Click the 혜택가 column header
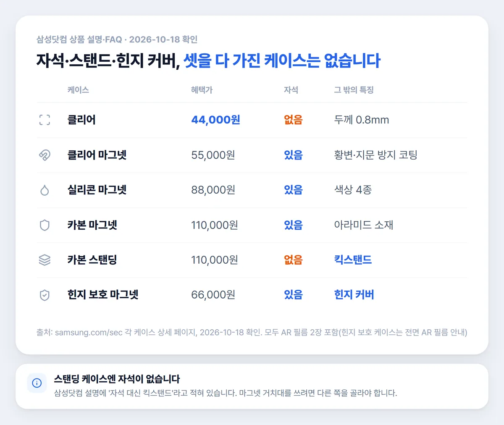This screenshot has width=504, height=425. [x=202, y=90]
